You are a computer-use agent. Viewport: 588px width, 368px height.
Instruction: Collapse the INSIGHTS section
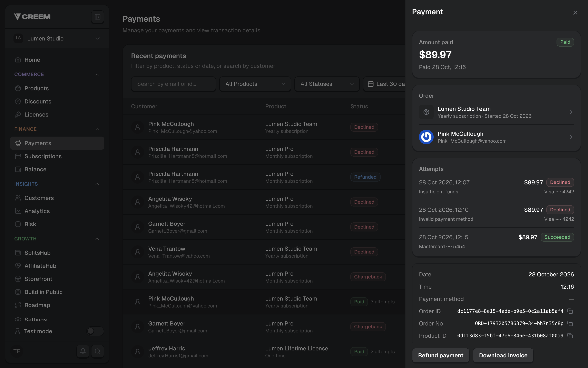click(x=97, y=184)
